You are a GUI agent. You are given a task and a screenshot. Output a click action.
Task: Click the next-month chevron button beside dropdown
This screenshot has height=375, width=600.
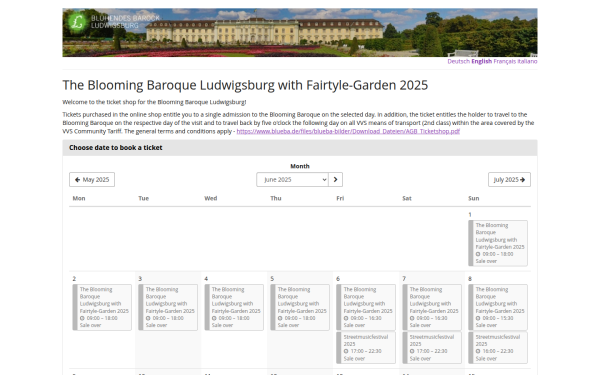336,179
